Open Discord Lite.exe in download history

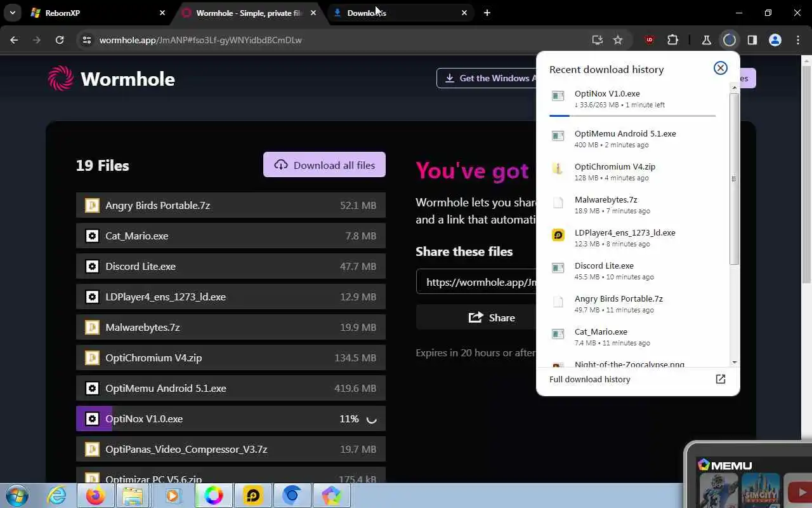click(632, 271)
